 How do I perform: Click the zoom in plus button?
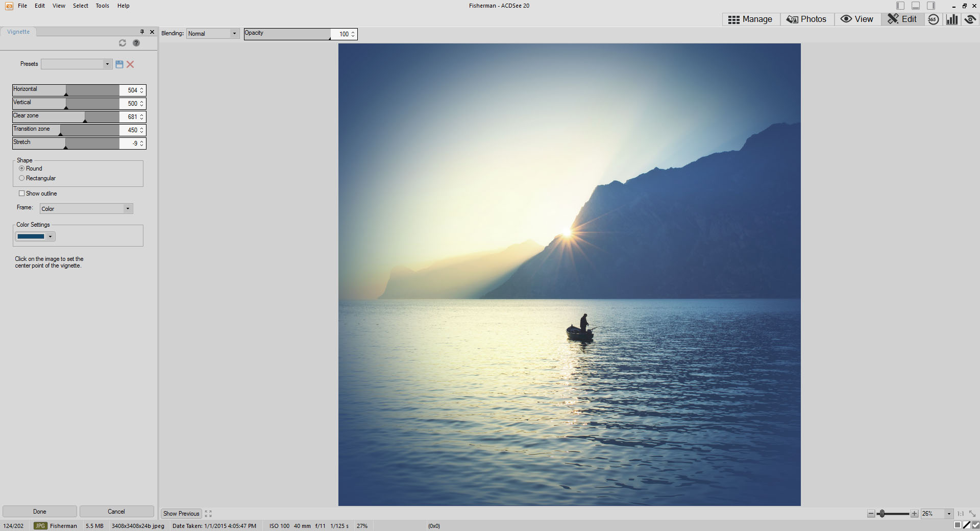click(914, 514)
